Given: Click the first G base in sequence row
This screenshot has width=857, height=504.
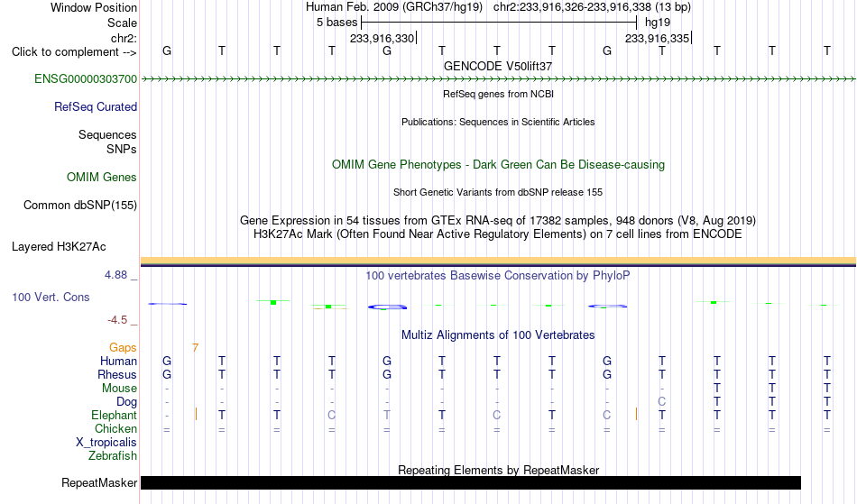Looking at the screenshot, I should click(167, 50).
